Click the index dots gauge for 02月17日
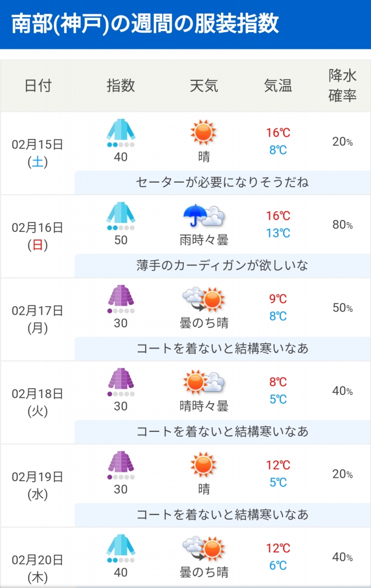The image size is (371, 588). coord(121,311)
